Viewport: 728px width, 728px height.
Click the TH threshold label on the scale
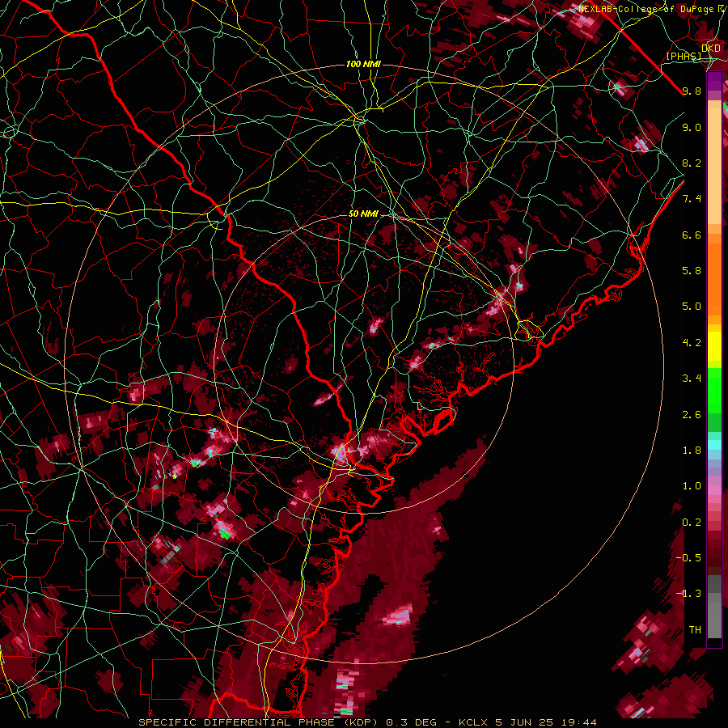click(x=695, y=630)
